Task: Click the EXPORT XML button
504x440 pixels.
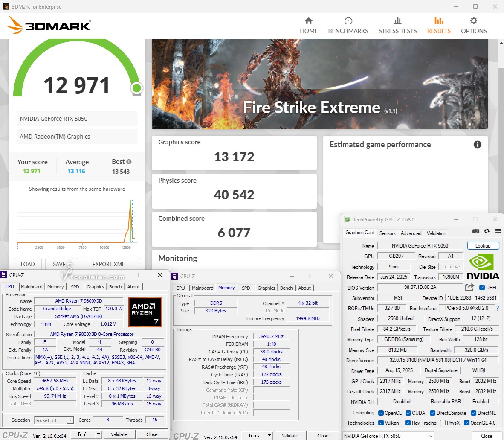Action: (x=108, y=264)
